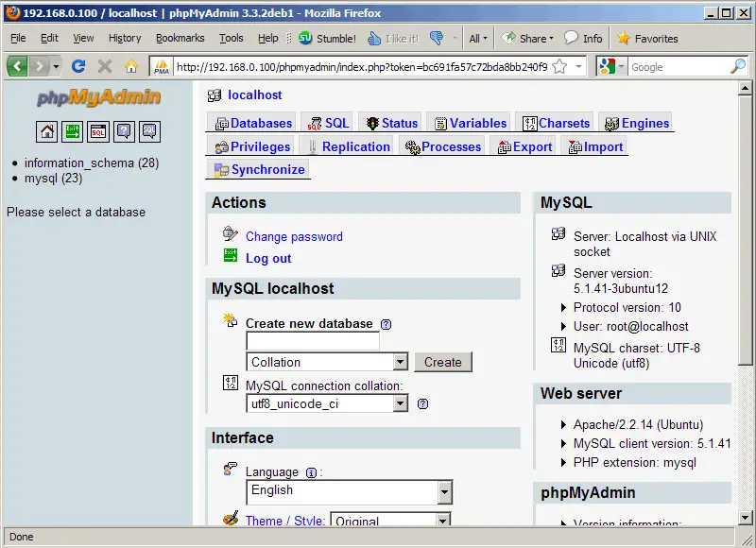Open the Import tab
This screenshot has width=756, height=548.
[x=595, y=147]
